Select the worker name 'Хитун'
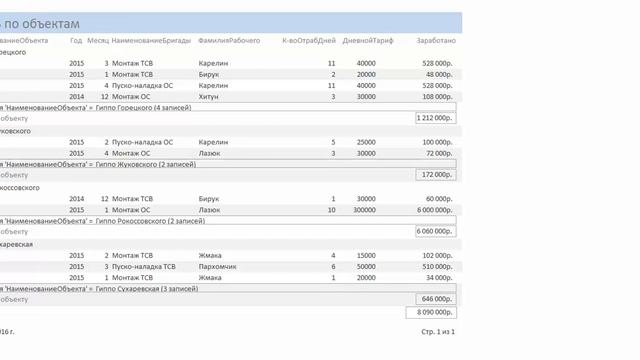Image resolution: width=640 pixels, height=360 pixels. point(209,97)
